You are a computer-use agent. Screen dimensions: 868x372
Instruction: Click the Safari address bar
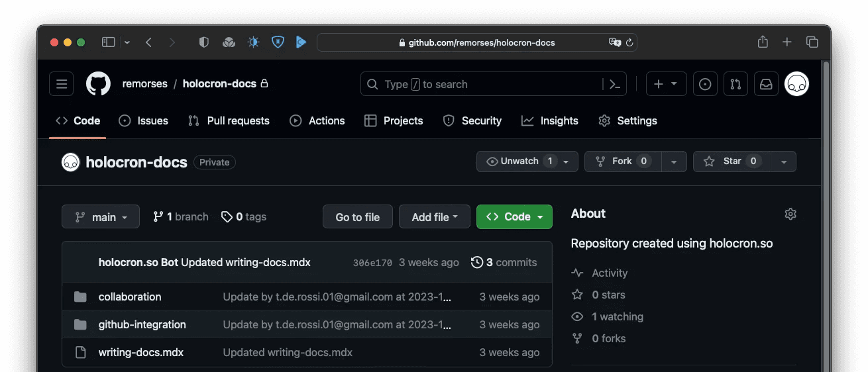click(477, 42)
